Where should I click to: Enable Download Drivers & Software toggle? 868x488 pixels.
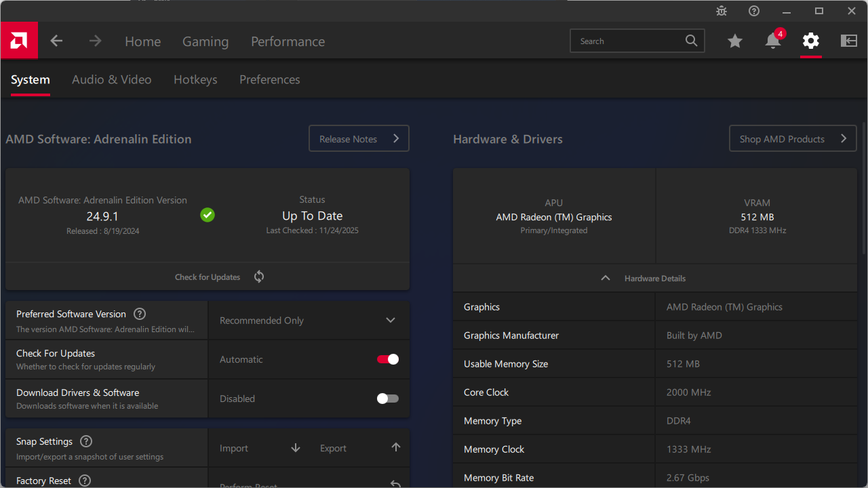pos(388,399)
